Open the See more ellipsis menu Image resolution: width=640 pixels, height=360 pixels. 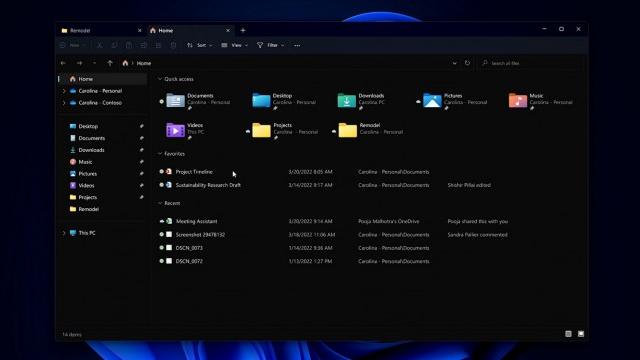click(297, 45)
